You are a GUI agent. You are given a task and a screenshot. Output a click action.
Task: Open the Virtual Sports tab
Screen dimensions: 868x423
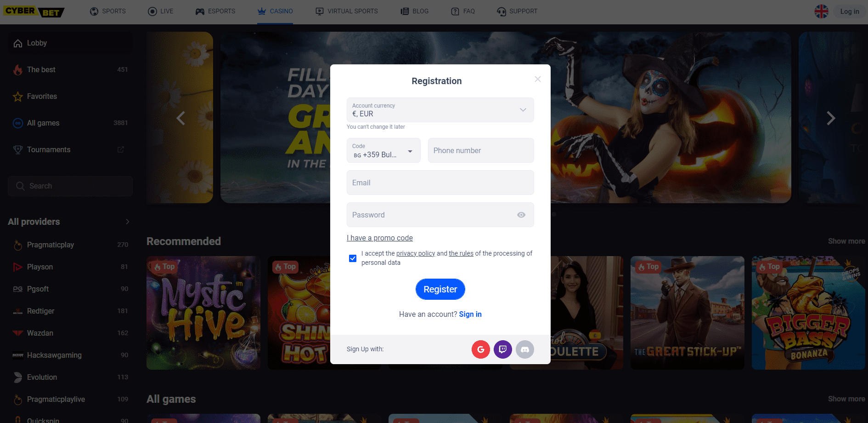347,11
